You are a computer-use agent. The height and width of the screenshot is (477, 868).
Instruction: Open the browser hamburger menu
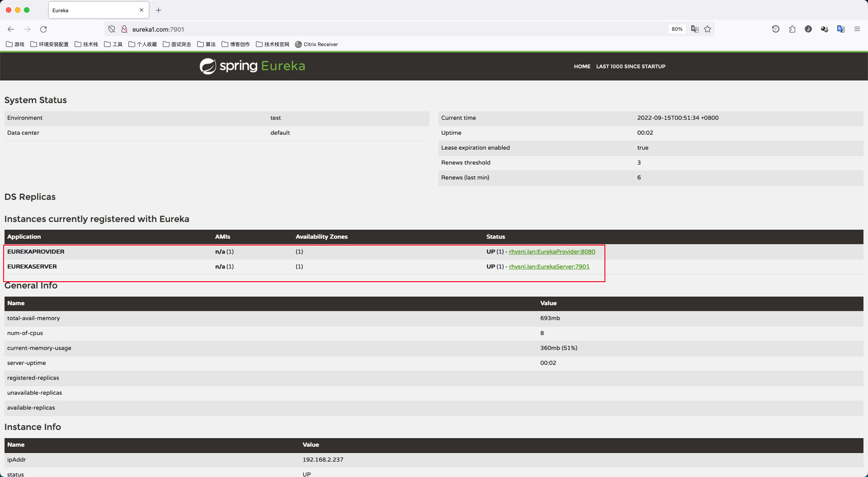tap(857, 29)
